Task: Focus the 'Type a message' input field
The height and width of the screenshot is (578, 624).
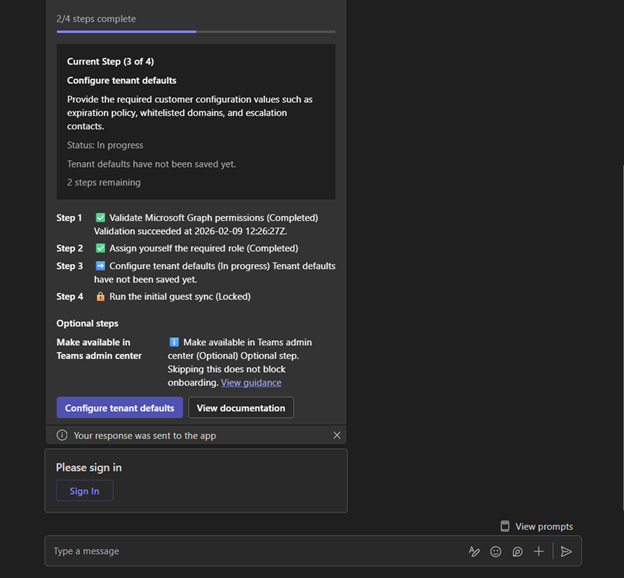Action: [x=250, y=551]
